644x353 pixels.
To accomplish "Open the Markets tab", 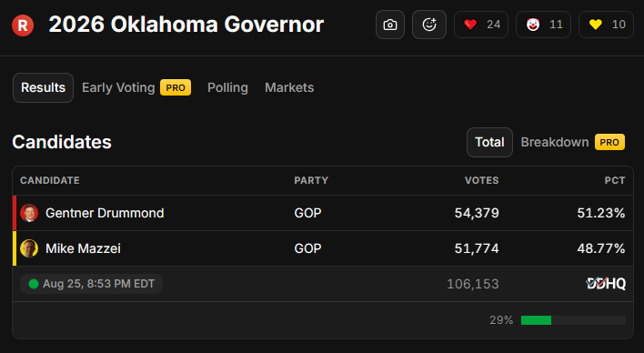I will pyautogui.click(x=289, y=87).
